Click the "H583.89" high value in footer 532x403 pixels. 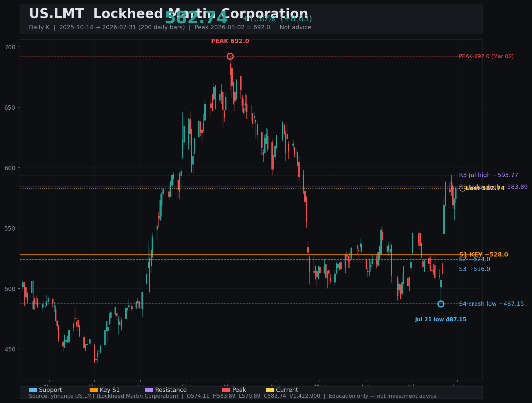[224, 396]
